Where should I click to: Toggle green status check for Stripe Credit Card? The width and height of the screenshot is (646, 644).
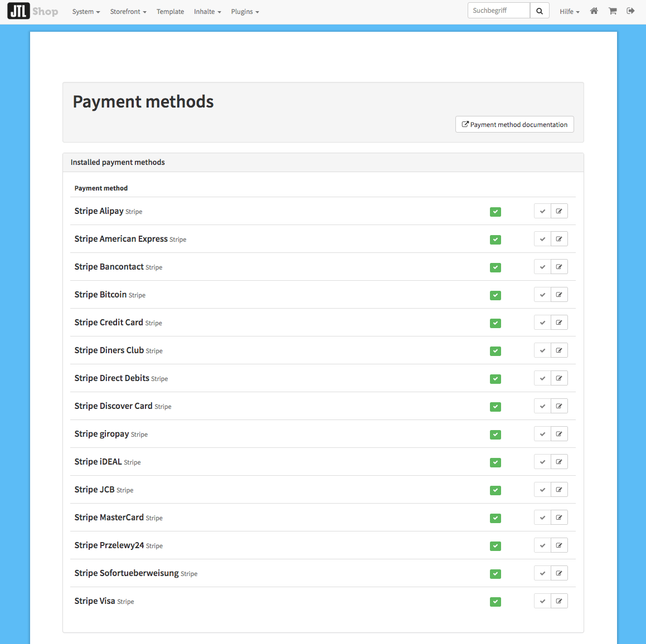[495, 323]
